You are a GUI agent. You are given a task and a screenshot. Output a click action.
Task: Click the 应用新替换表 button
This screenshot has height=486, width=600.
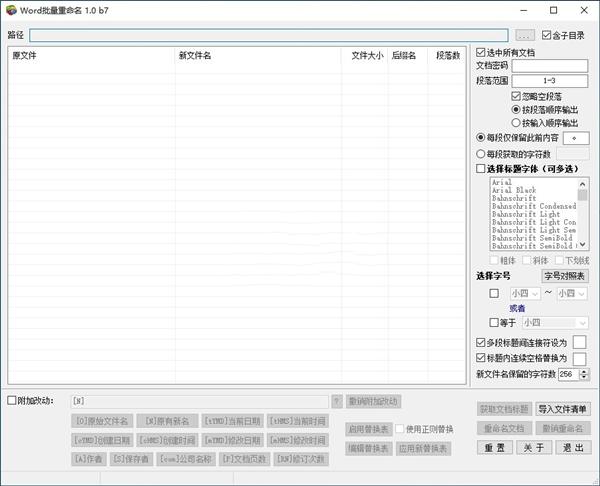pyautogui.click(x=423, y=448)
